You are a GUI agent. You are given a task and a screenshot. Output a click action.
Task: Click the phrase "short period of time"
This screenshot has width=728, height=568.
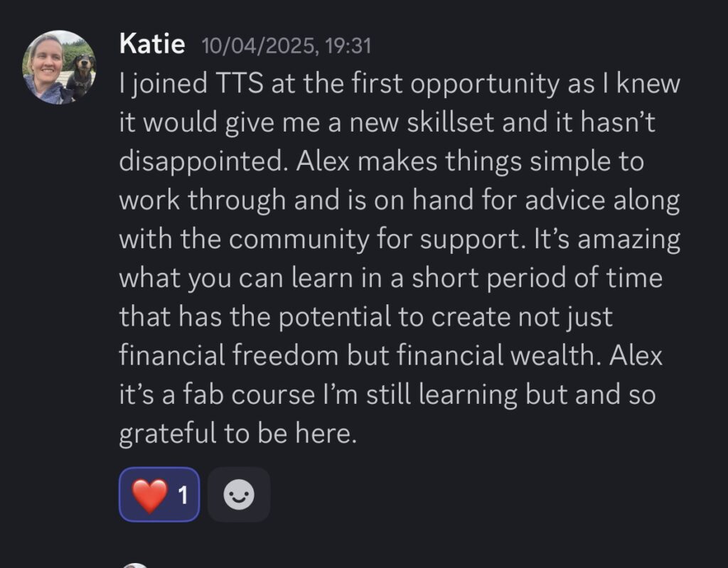click(537, 278)
